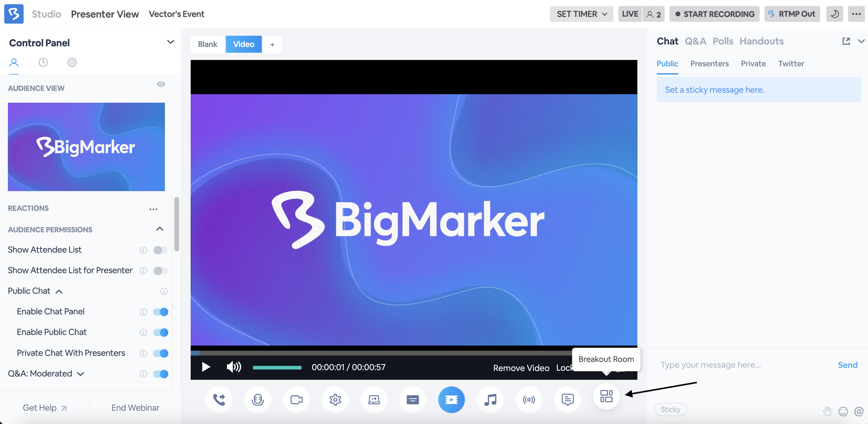Pop out the chat panel
The width and height of the screenshot is (868, 424).
pyautogui.click(x=846, y=41)
